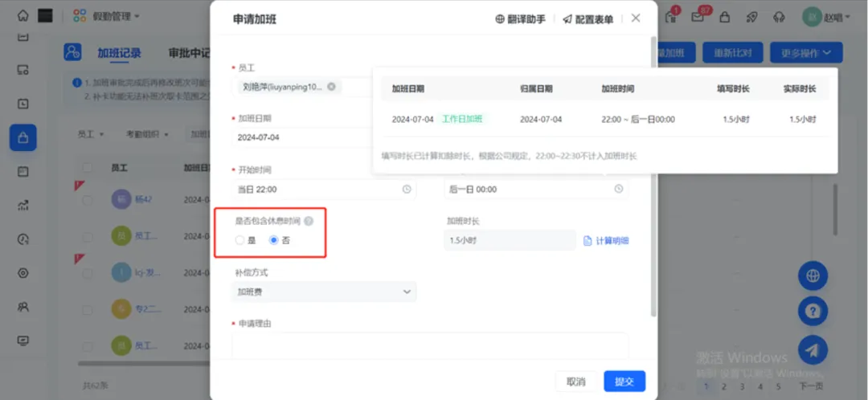Click the clock icon in start time field
This screenshot has width=868, height=400.
(x=407, y=190)
